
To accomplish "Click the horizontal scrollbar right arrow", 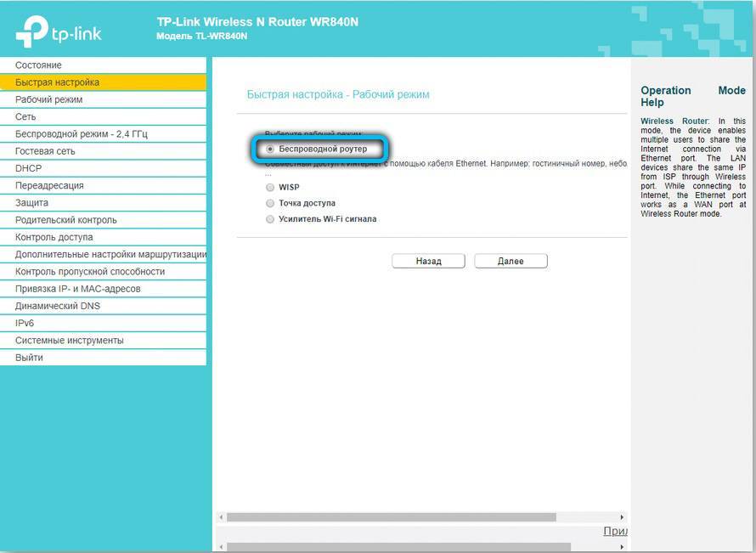I will (x=621, y=516).
